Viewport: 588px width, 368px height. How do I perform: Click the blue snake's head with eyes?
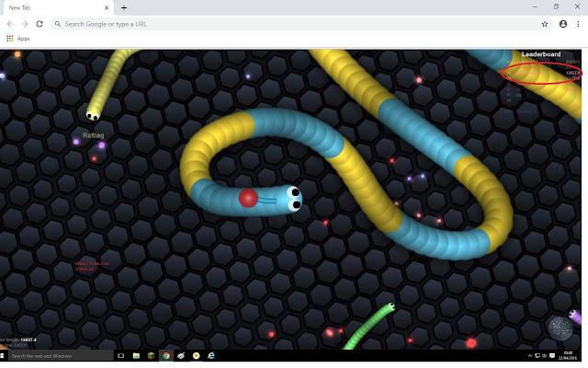(x=291, y=199)
